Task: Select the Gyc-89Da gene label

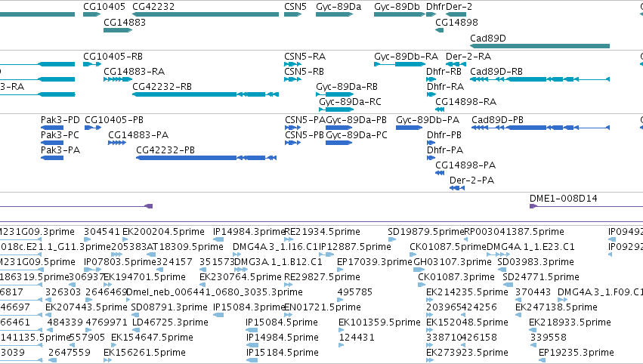Action: [339, 7]
